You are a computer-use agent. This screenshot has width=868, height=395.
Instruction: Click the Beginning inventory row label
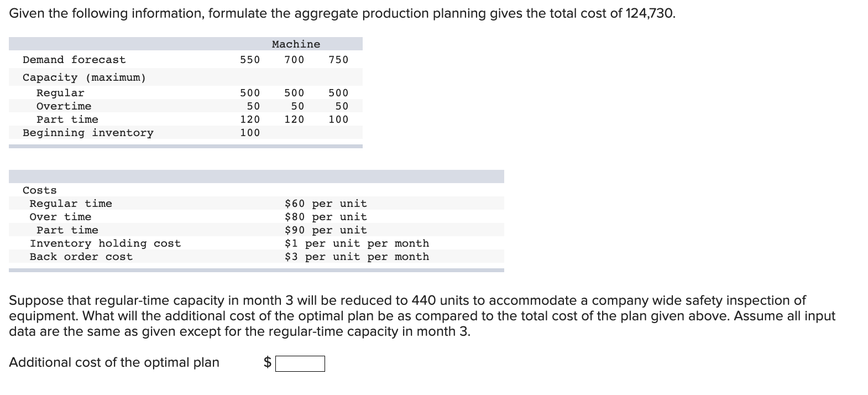pos(88,133)
